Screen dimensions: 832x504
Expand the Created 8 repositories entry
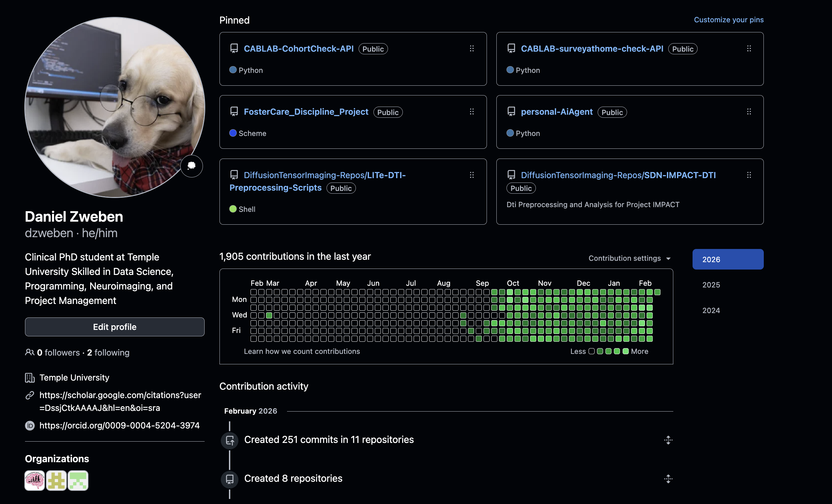[x=668, y=478]
